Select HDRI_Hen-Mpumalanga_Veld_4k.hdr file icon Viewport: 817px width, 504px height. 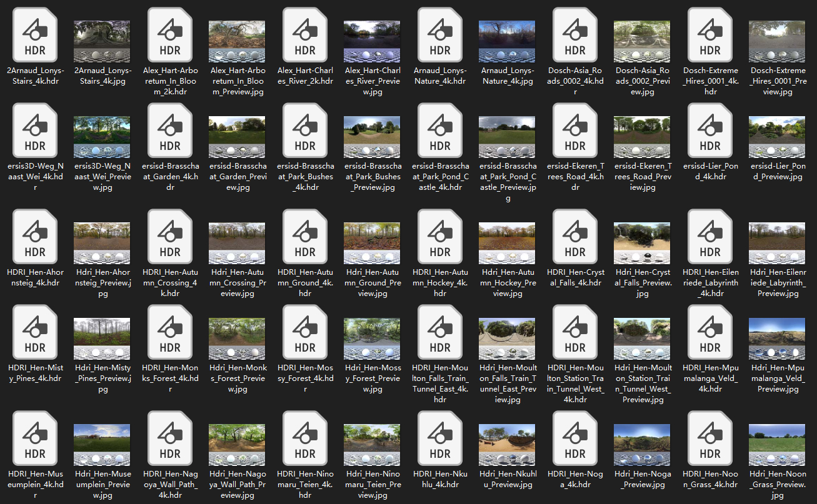(x=710, y=333)
